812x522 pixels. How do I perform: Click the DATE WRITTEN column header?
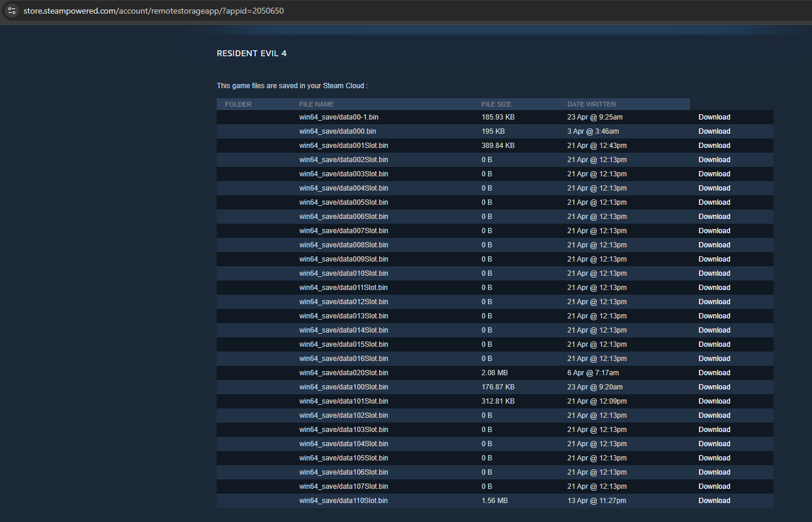pos(592,104)
